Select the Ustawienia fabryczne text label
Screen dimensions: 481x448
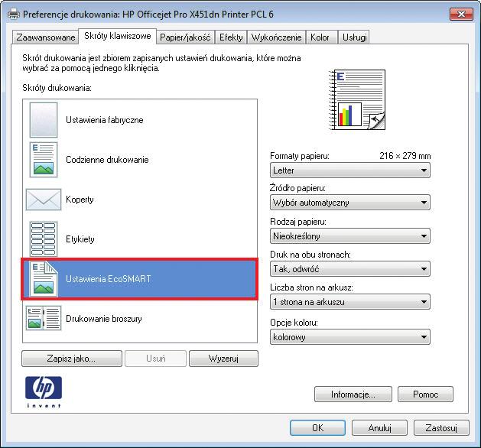(x=105, y=120)
